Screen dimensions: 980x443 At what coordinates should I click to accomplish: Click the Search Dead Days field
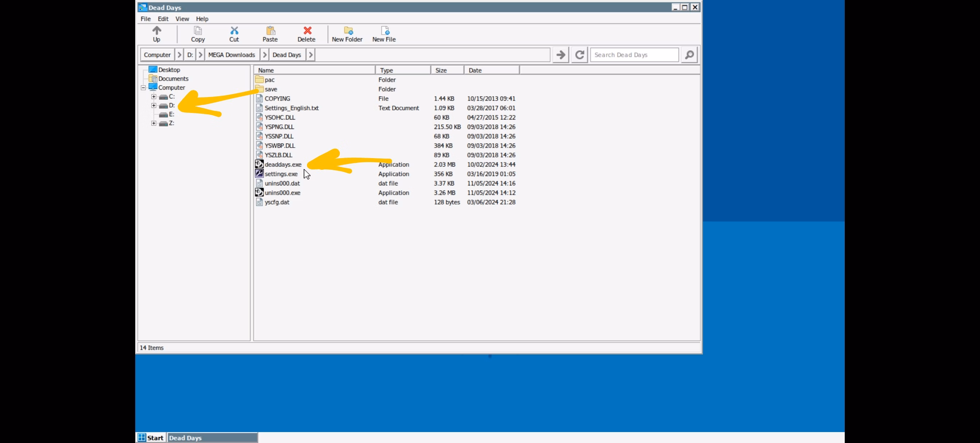(634, 55)
